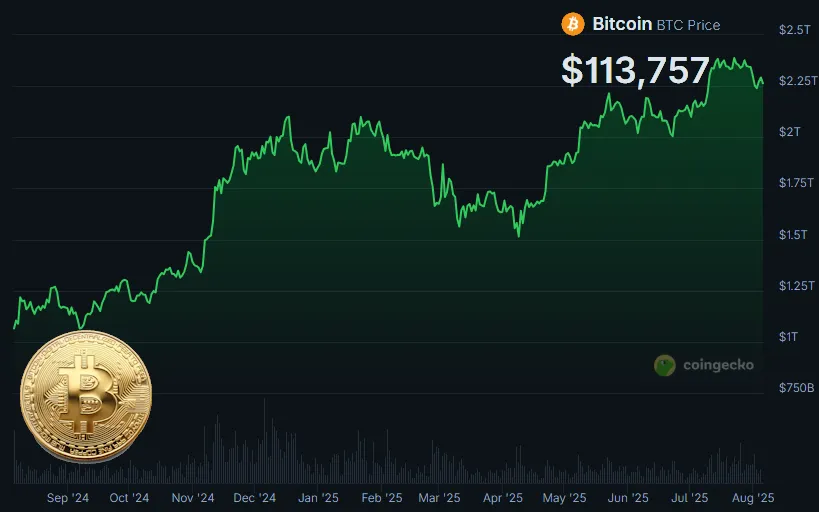This screenshot has width=819, height=512.
Task: Click the $1T axis label
Action: [788, 337]
